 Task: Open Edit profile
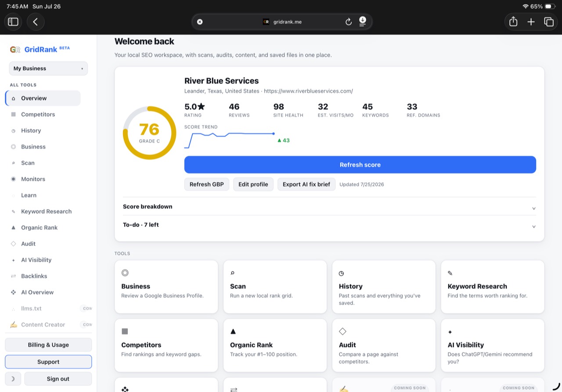coord(253,184)
